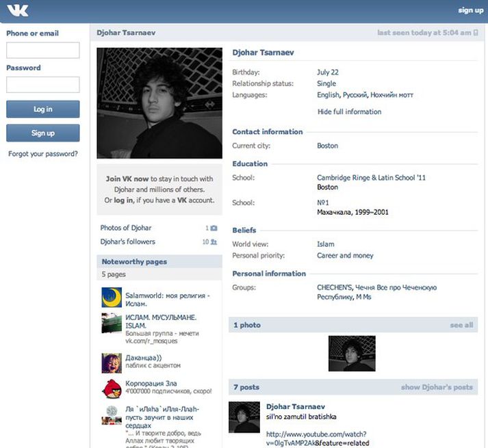
Task: Click Нохчийн мотт language link
Action: point(391,95)
